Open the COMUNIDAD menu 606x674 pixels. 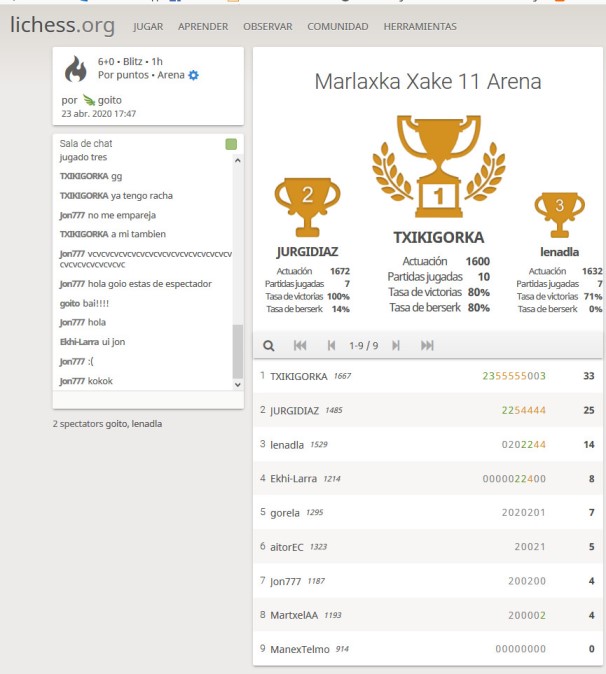tap(337, 27)
